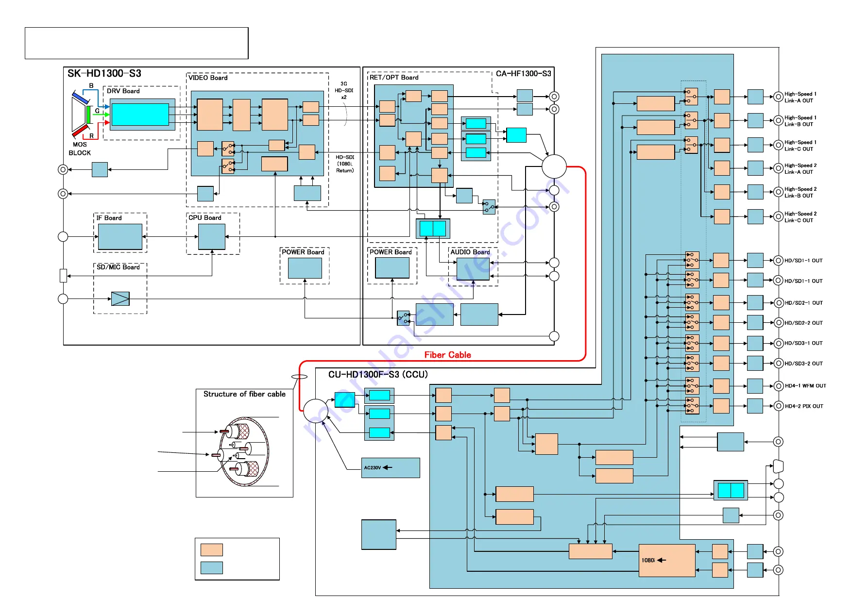This screenshot has height=613, width=868.
Task: Click the HD/SD2-1 OUT label
Action: point(804,303)
